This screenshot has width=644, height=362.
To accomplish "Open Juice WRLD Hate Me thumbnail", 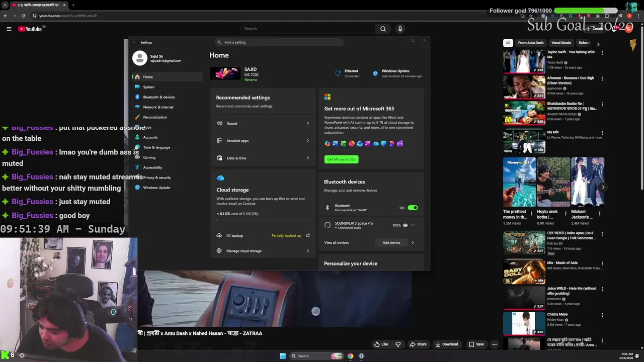I will tap(524, 297).
